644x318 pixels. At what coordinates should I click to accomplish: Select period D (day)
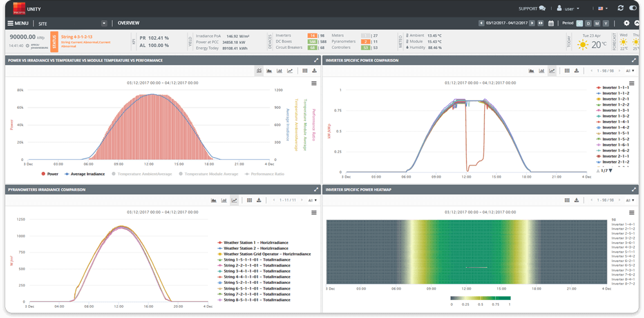pos(588,23)
